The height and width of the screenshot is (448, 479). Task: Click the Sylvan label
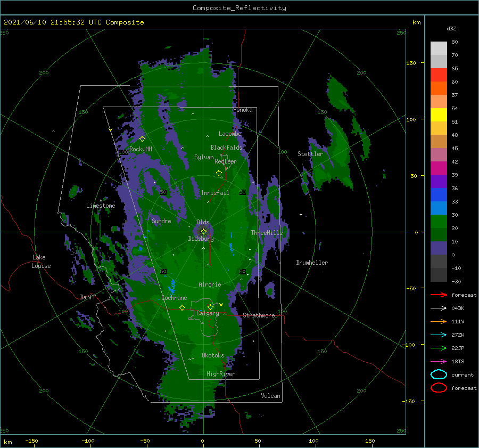pyautogui.click(x=204, y=157)
